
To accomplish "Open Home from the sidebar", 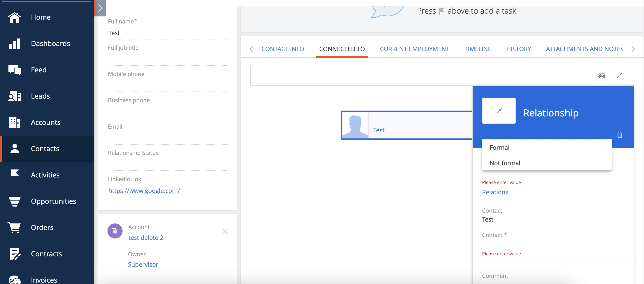I will click(x=47, y=17).
